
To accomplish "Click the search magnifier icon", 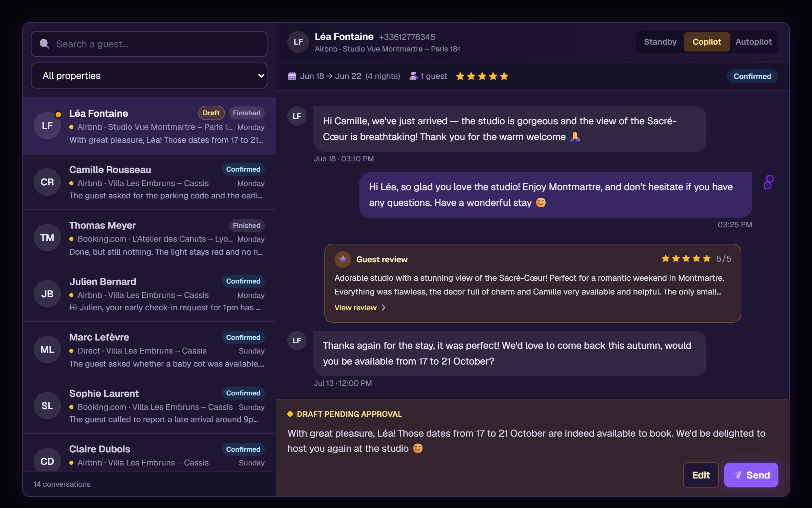I will pyautogui.click(x=45, y=44).
